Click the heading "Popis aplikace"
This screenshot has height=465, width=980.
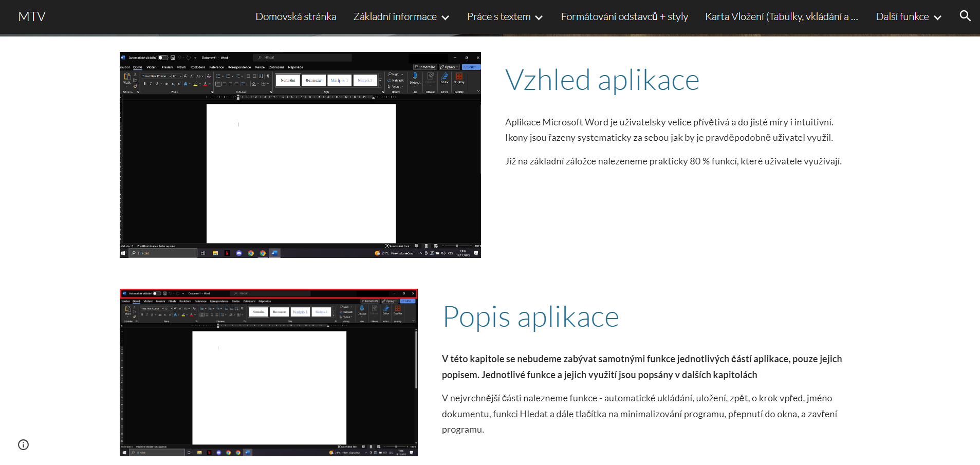click(x=531, y=317)
